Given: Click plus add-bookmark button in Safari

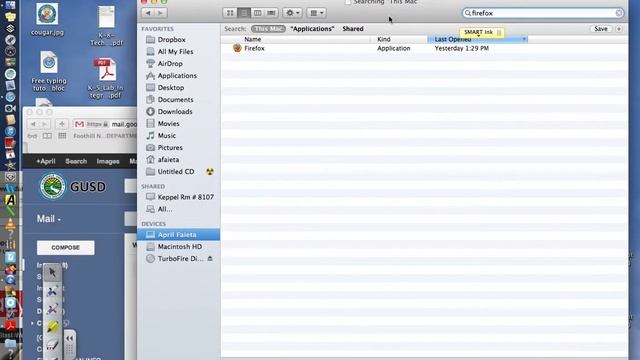Looking at the screenshot, I should 62,124.
